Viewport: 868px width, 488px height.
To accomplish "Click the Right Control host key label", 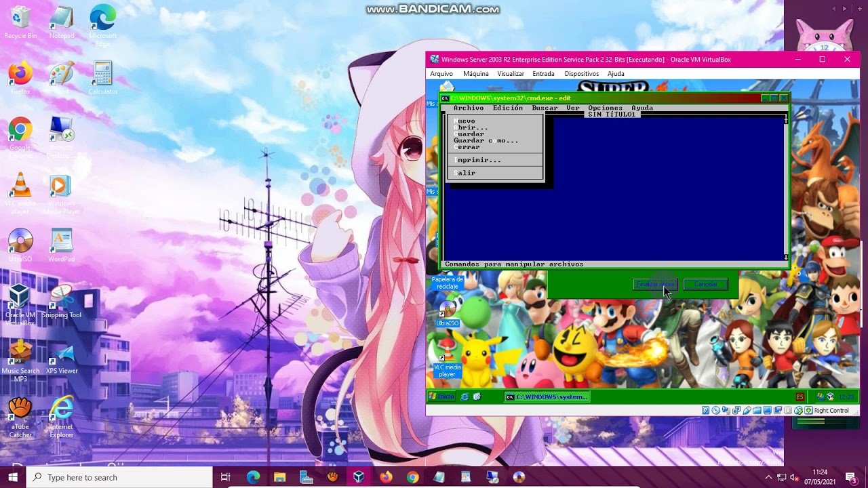I will pyautogui.click(x=831, y=411).
